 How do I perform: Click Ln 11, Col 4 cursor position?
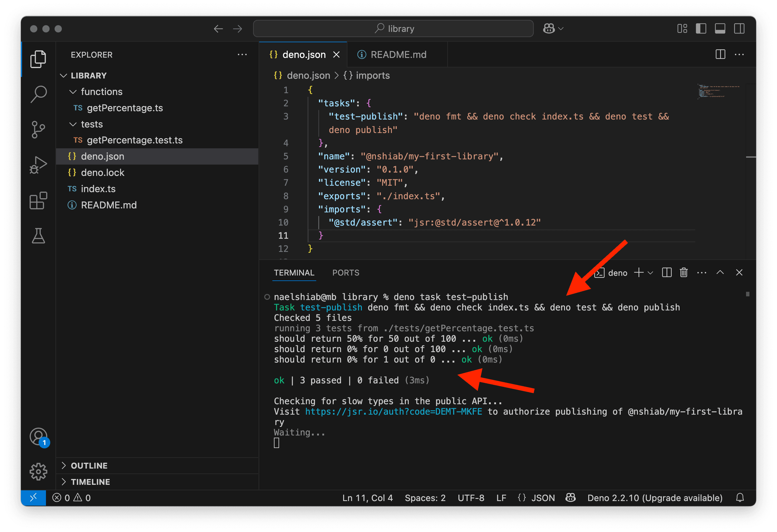tap(367, 498)
